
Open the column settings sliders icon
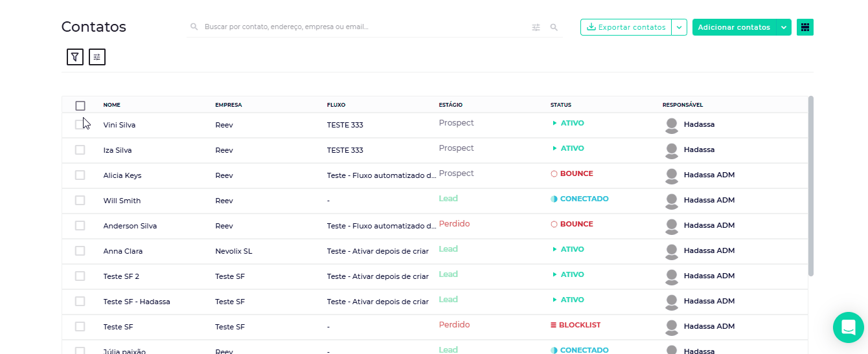[97, 57]
